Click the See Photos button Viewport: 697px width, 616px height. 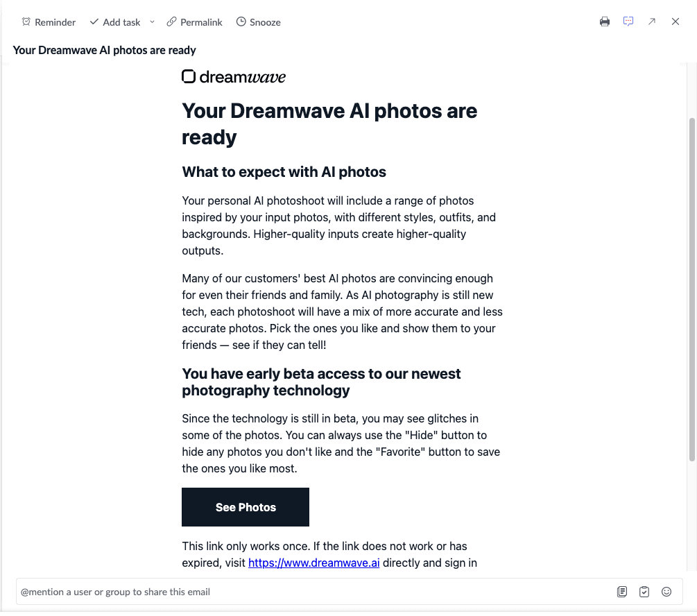[245, 507]
